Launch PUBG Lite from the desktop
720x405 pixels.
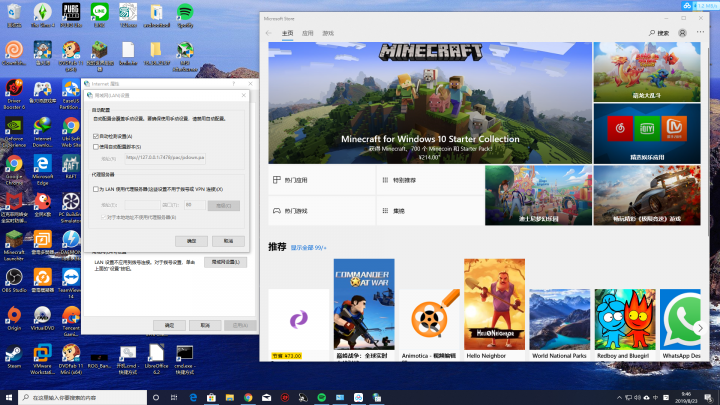point(71,15)
